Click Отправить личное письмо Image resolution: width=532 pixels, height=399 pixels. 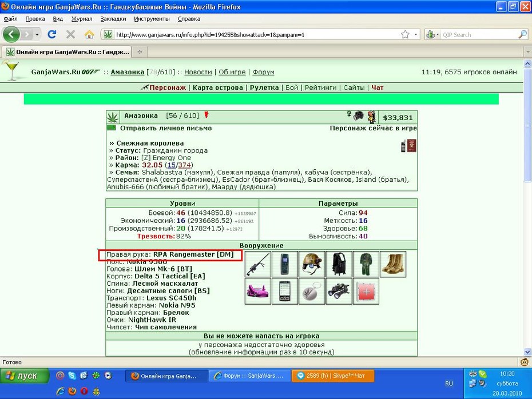[x=165, y=128]
